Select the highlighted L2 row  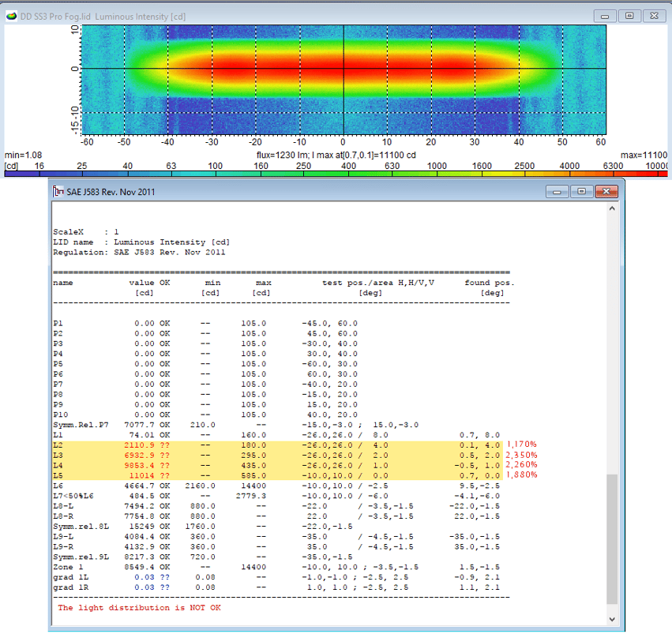(276, 445)
